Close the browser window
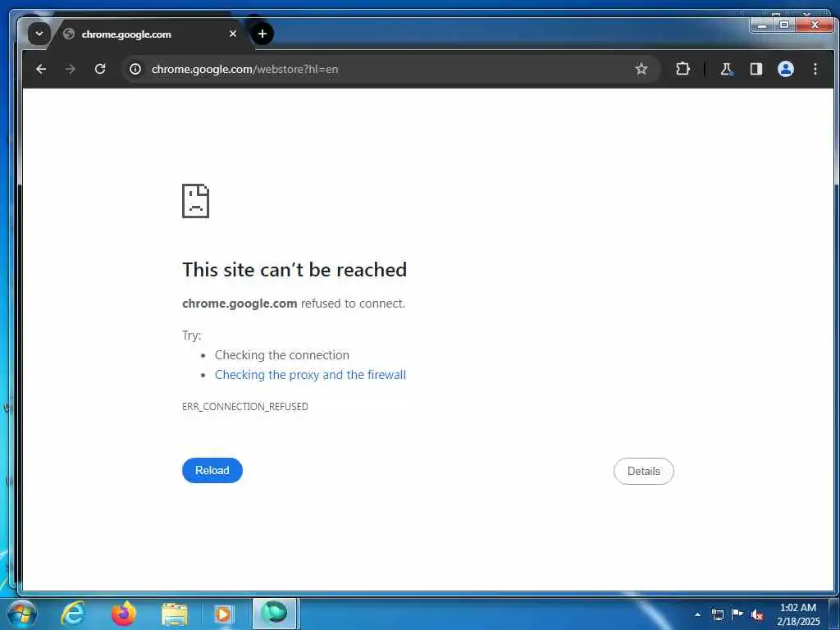Screen dimensions: 840x630 tap(815, 25)
